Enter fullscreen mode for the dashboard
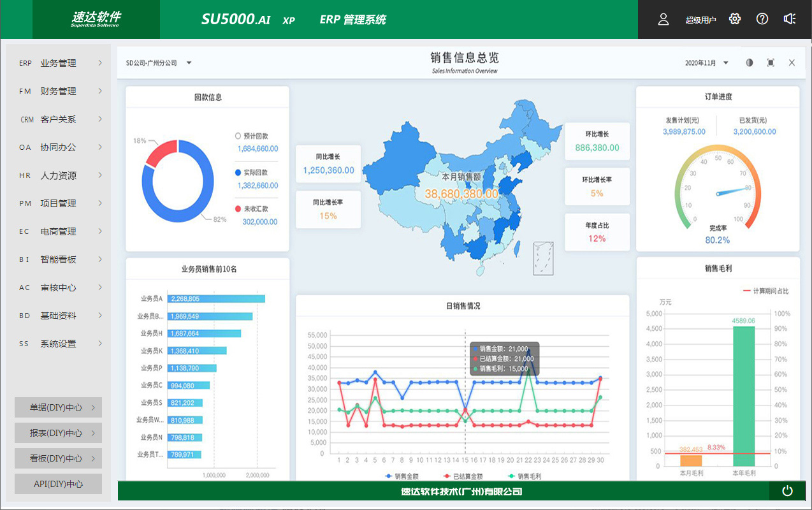 click(x=771, y=62)
